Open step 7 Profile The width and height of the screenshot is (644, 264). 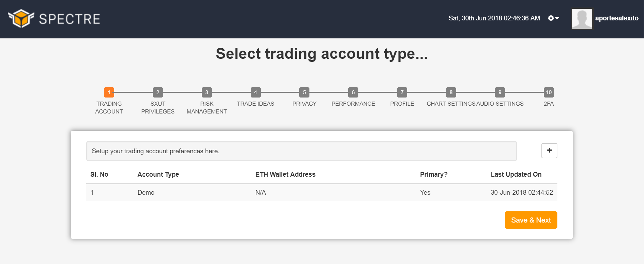(x=402, y=92)
